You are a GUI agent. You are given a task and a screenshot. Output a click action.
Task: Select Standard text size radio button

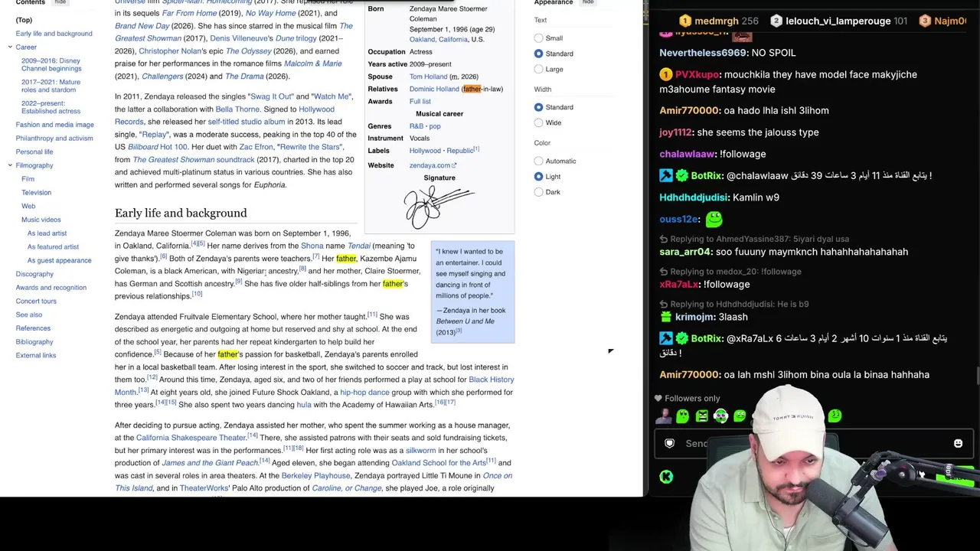539,54
